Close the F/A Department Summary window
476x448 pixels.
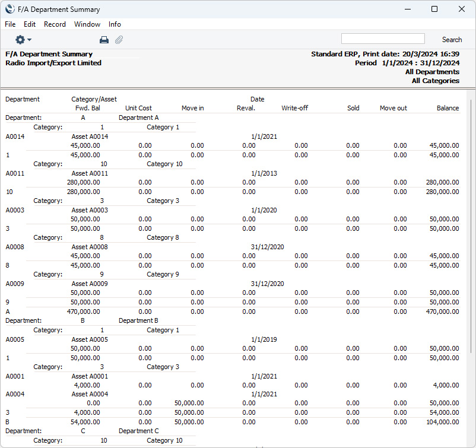462,9
